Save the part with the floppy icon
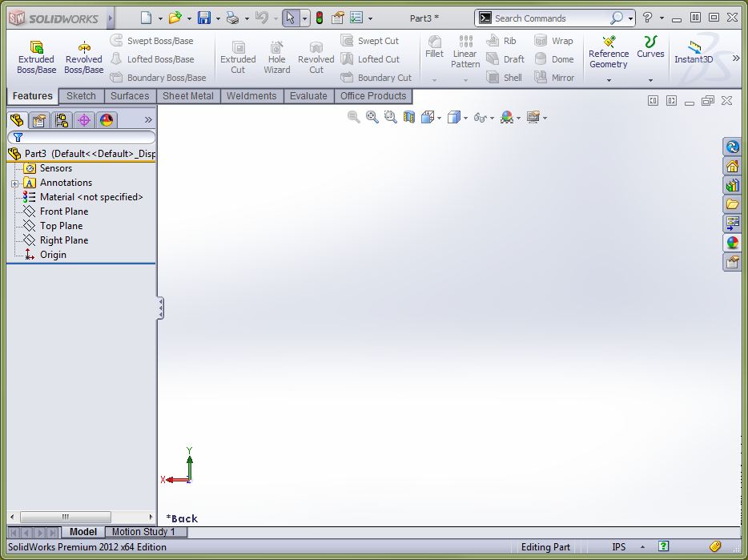The width and height of the screenshot is (748, 560). 204,18
